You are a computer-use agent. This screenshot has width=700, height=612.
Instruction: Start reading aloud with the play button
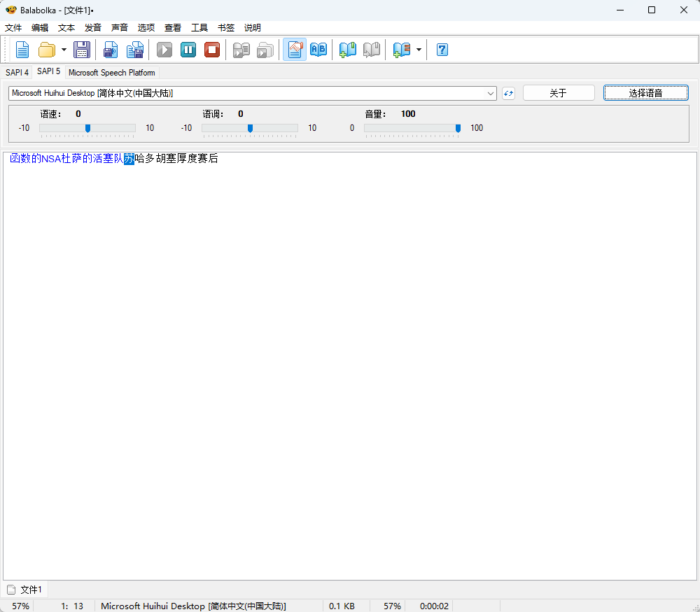point(164,50)
